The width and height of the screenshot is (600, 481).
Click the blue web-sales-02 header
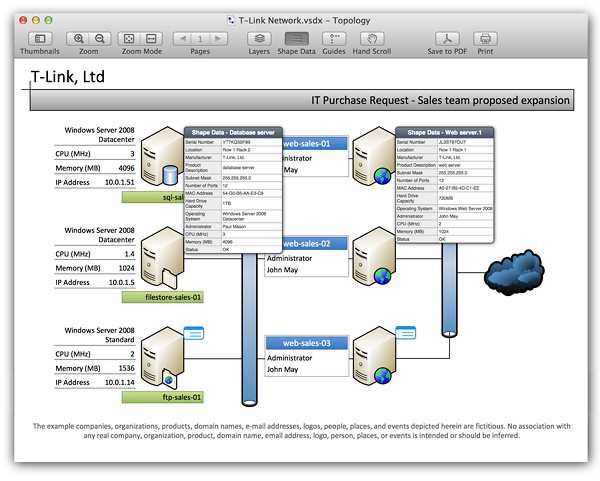315,243
